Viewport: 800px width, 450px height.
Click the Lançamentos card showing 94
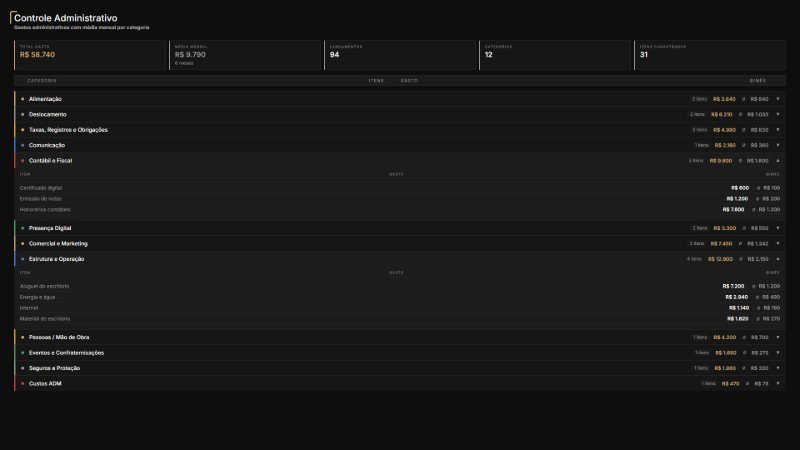pos(400,55)
